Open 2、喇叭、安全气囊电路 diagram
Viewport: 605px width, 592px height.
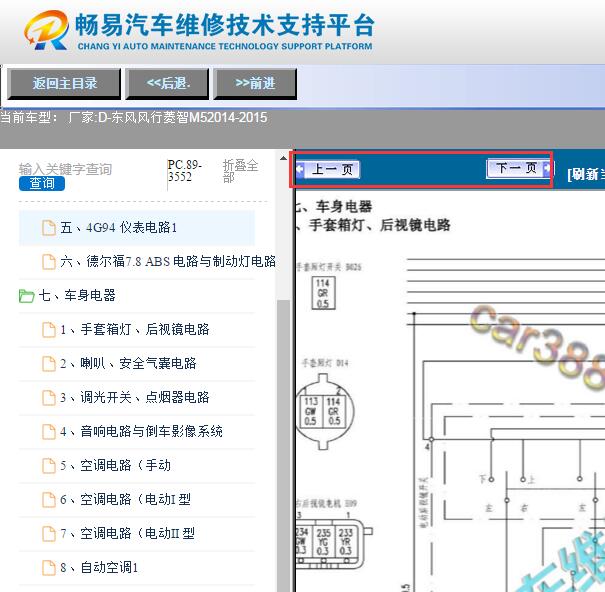[x=128, y=363]
